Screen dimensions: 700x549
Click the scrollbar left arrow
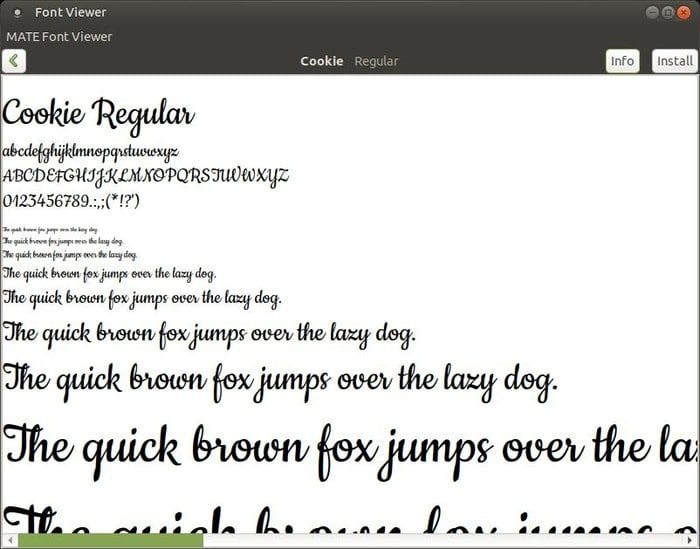coord(10,541)
